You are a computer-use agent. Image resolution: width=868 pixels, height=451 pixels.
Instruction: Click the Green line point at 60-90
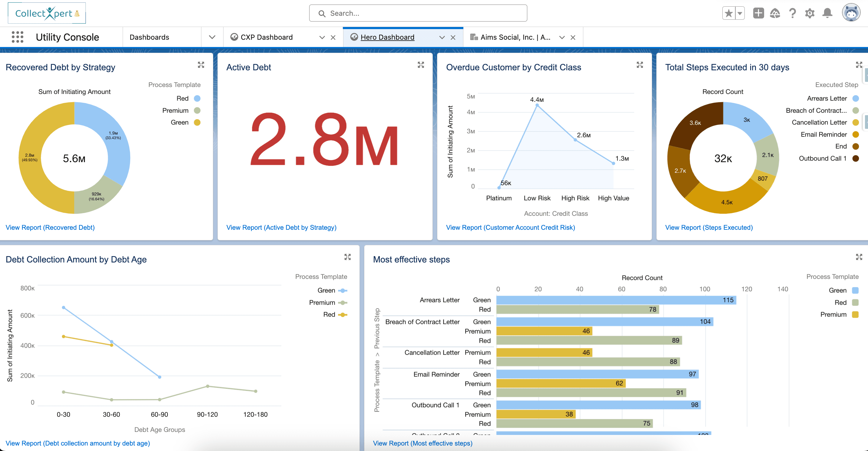(x=160, y=377)
